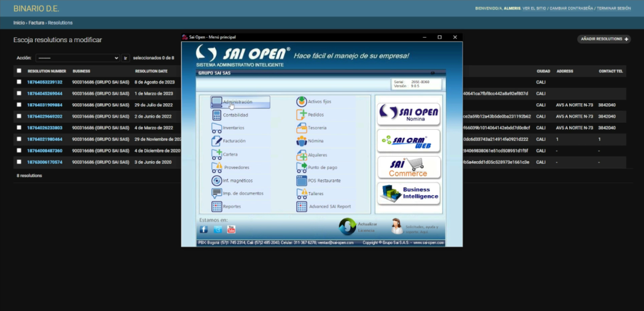The height and width of the screenshot is (311, 644).
Task: Click the plus icon on Añadir Resolutions
Action: [626, 39]
